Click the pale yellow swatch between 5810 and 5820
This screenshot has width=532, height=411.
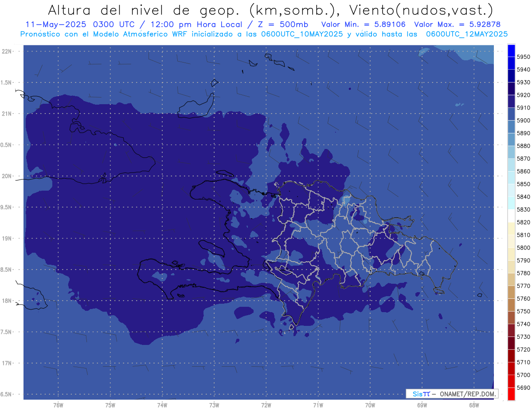point(511,228)
